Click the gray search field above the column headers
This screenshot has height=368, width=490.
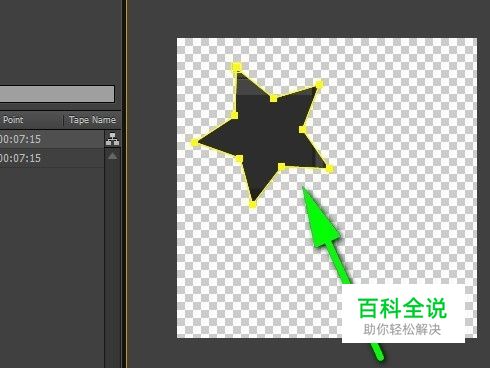coord(57,94)
